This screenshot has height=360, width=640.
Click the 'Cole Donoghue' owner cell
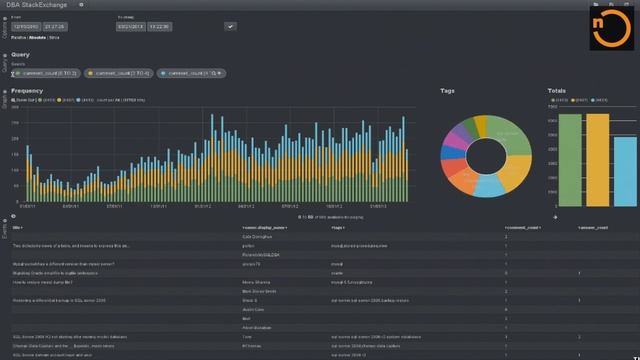(x=257, y=237)
